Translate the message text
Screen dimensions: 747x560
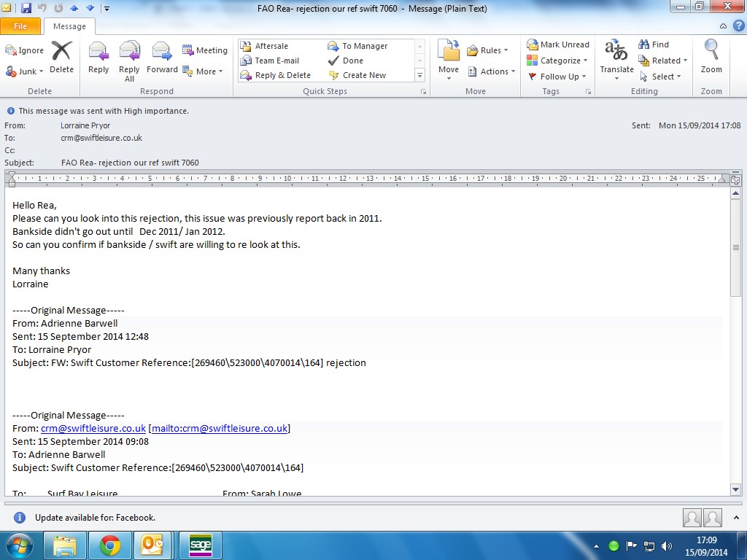tap(616, 60)
